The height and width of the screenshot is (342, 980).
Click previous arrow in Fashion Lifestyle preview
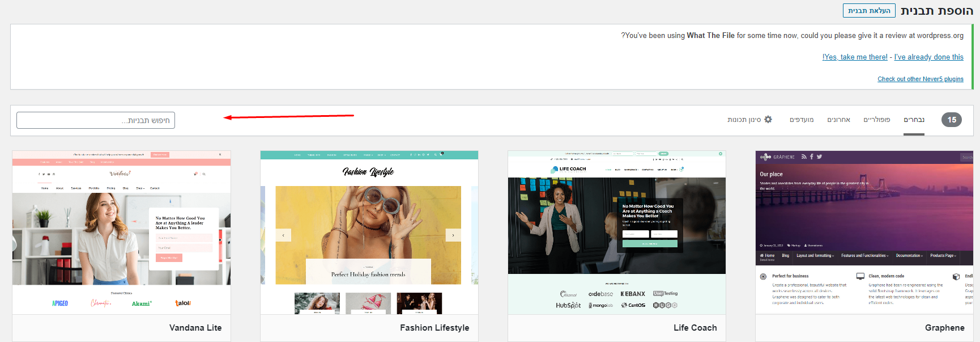(283, 235)
